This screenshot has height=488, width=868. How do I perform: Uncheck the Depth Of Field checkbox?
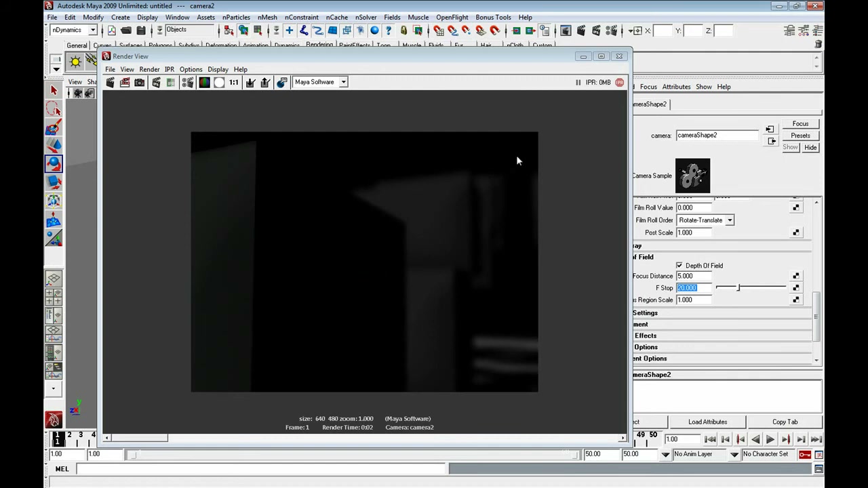pos(679,266)
